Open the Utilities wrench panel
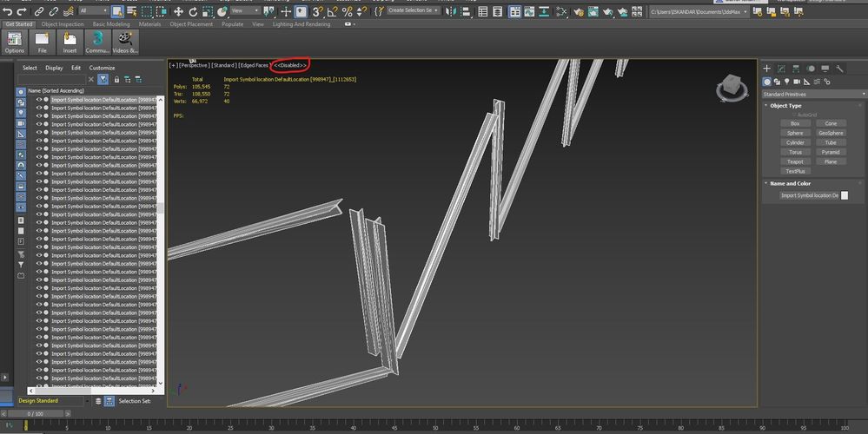868x434 pixels. (840, 69)
